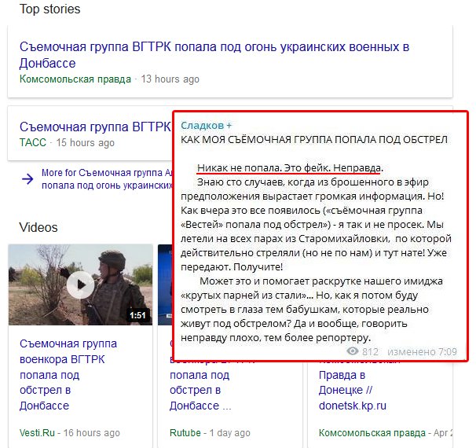Click the eye views icon in post
Viewport: 476px width, 448px height.
(x=353, y=351)
